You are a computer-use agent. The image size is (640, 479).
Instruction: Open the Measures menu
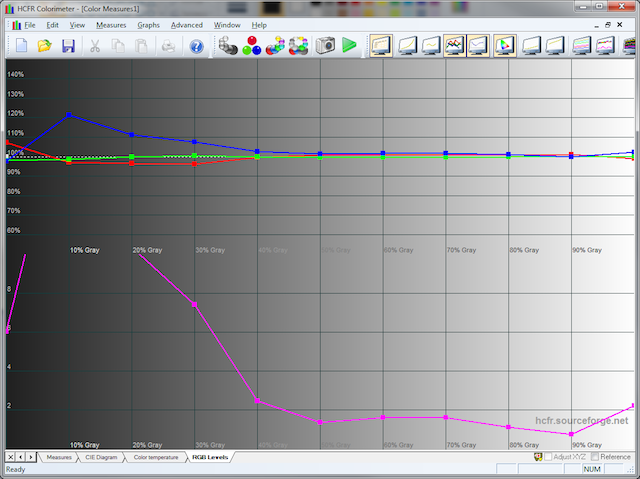[x=111, y=25]
